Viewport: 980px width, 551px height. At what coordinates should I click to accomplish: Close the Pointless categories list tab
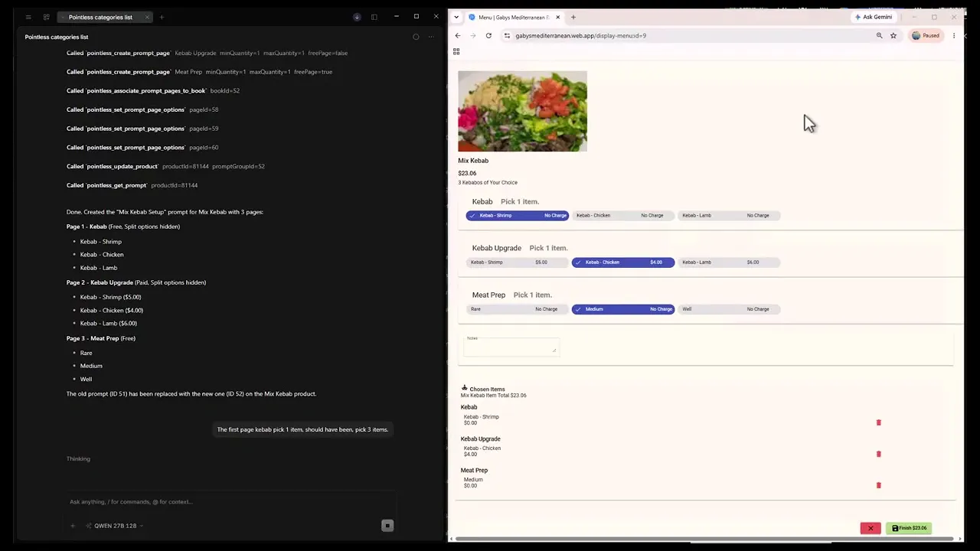147,17
